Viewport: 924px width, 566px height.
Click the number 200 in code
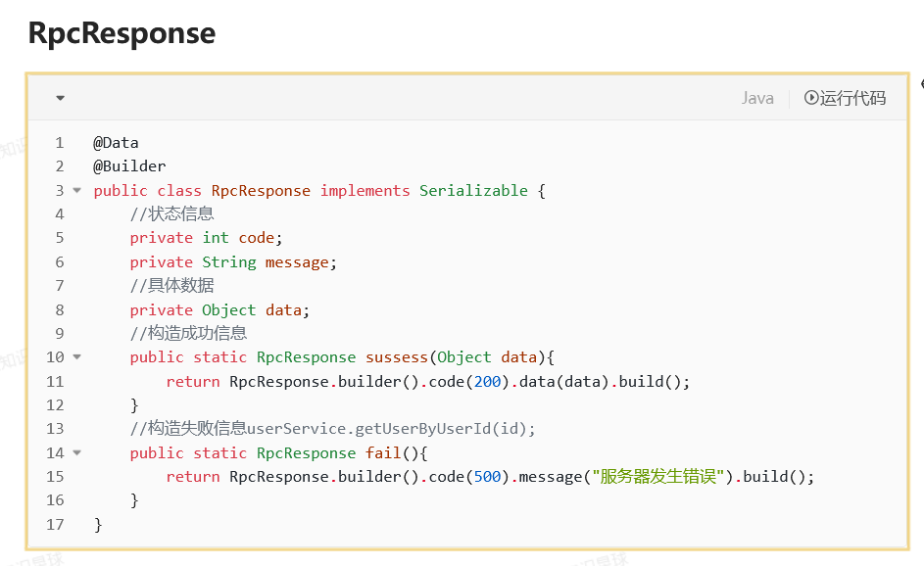(x=487, y=382)
